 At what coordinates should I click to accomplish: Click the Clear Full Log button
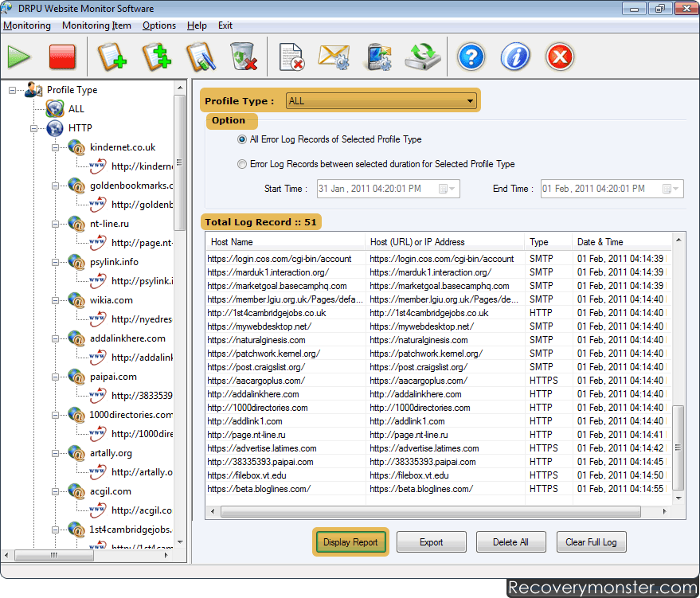[x=591, y=542]
